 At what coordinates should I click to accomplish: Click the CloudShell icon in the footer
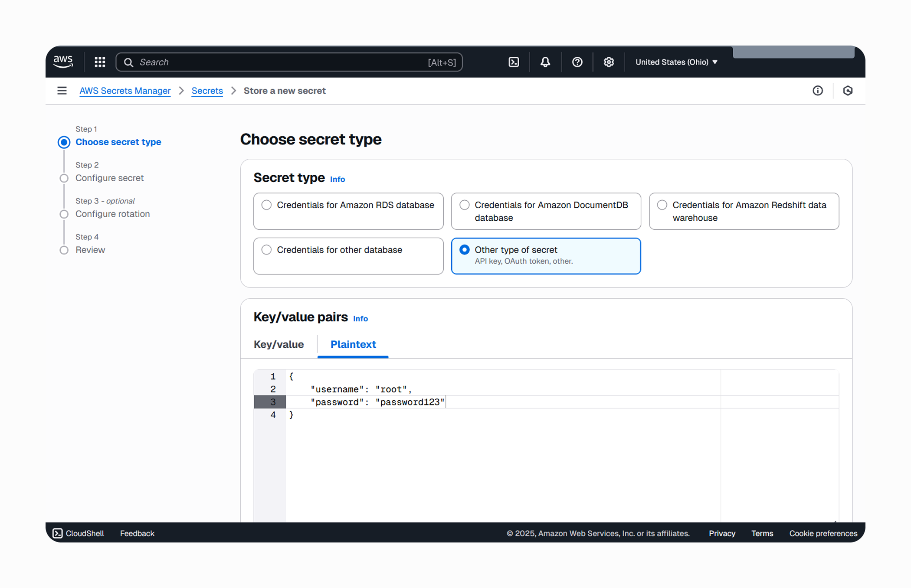(x=58, y=533)
